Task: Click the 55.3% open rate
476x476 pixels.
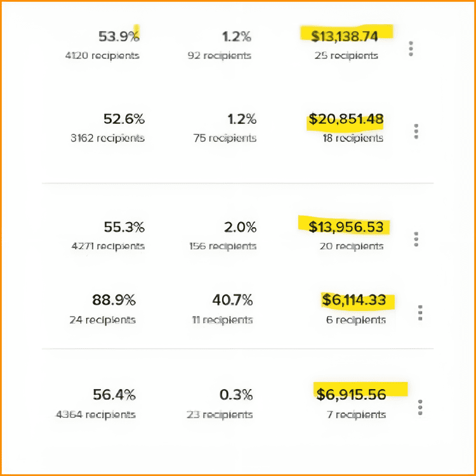Action: (x=124, y=227)
